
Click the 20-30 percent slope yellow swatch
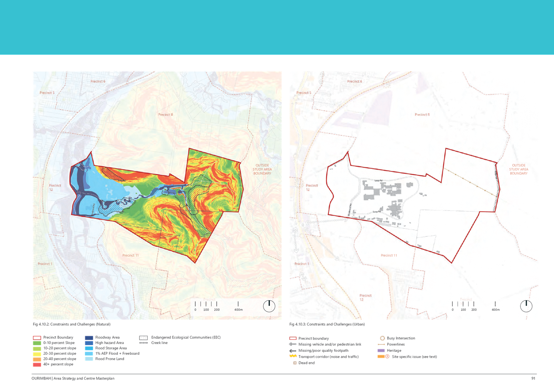[x=37, y=354]
